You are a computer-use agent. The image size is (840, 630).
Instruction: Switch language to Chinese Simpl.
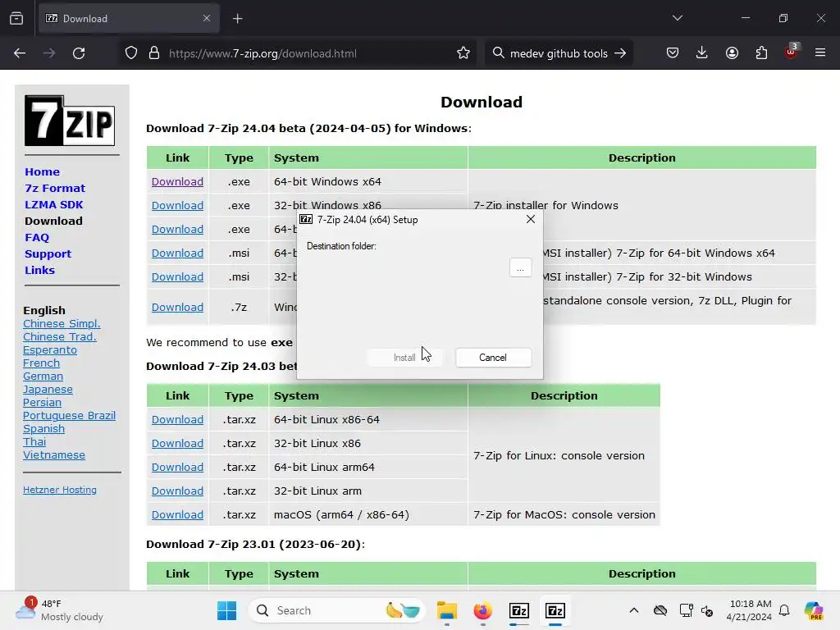(62, 323)
